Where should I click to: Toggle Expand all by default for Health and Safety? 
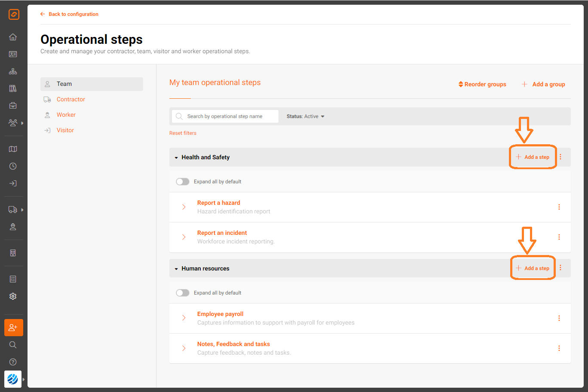[x=183, y=182]
